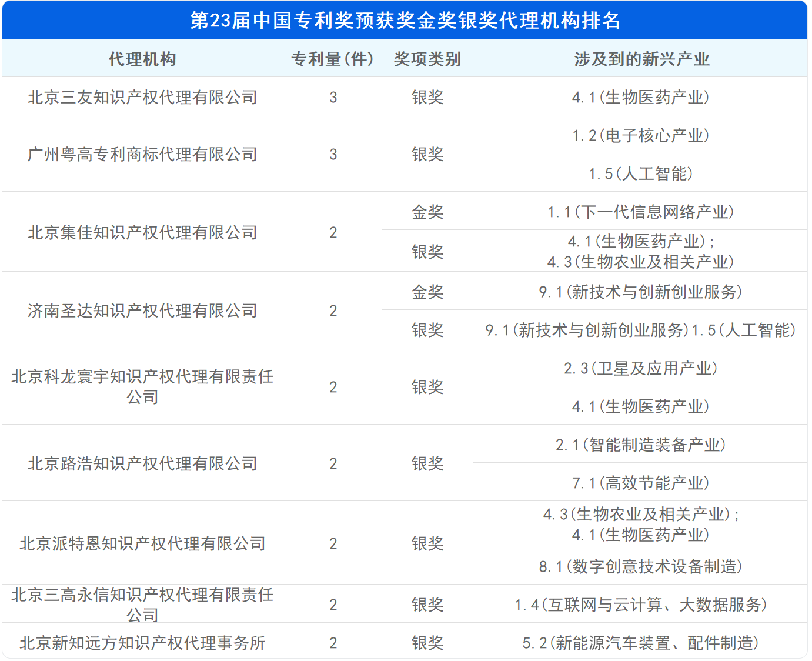Select 北京集佳 silver cell 4.1; 4.3(生物农业及相关产业)
The image size is (812, 661).
[640, 251]
